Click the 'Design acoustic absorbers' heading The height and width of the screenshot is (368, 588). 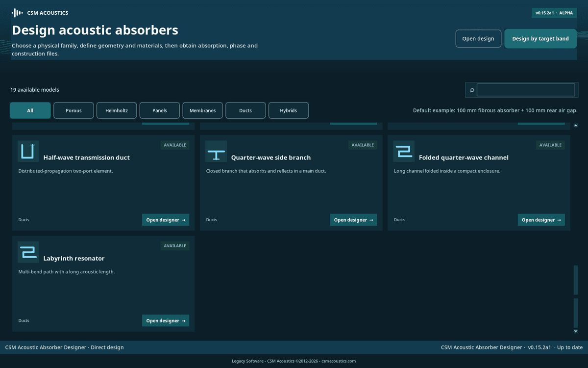coord(95,30)
